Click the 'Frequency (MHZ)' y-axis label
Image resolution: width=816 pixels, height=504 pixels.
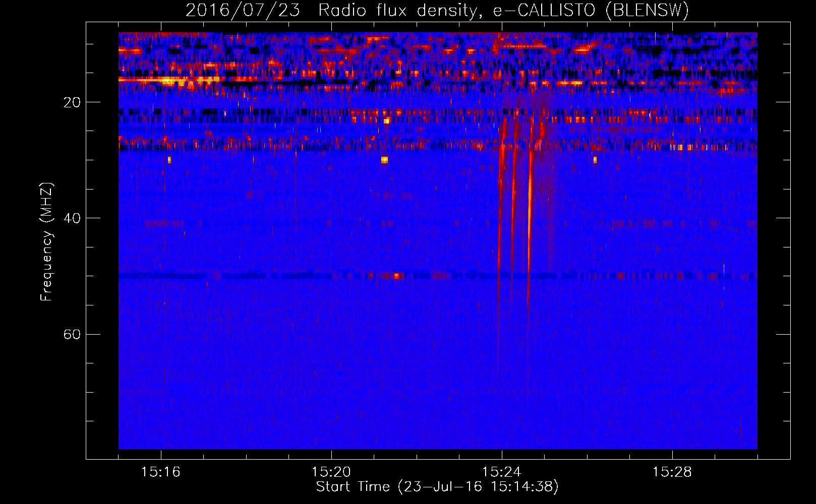tap(46, 241)
